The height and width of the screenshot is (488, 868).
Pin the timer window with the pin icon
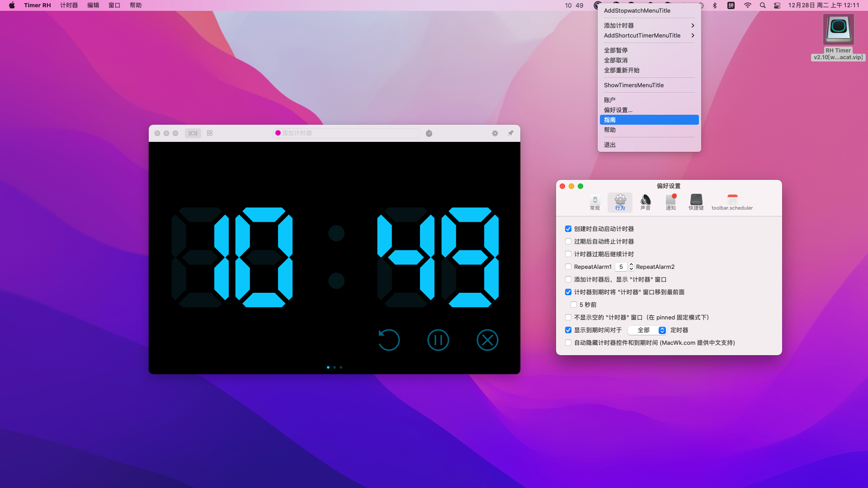(x=510, y=133)
